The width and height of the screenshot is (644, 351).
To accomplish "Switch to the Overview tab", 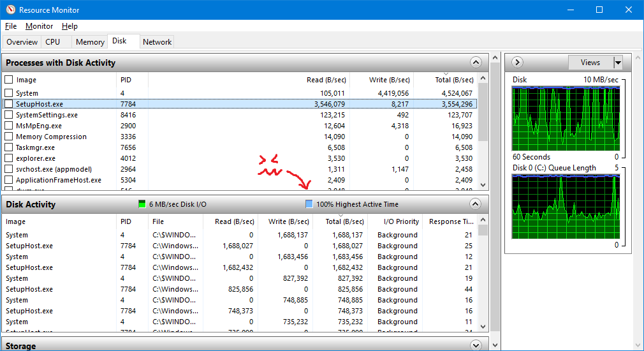I will pyautogui.click(x=22, y=42).
